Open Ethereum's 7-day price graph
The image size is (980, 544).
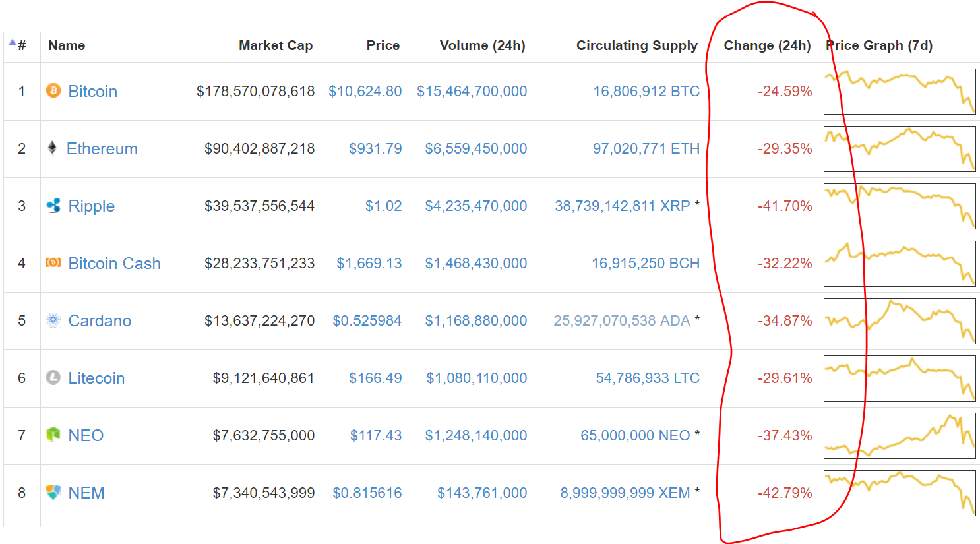900,149
